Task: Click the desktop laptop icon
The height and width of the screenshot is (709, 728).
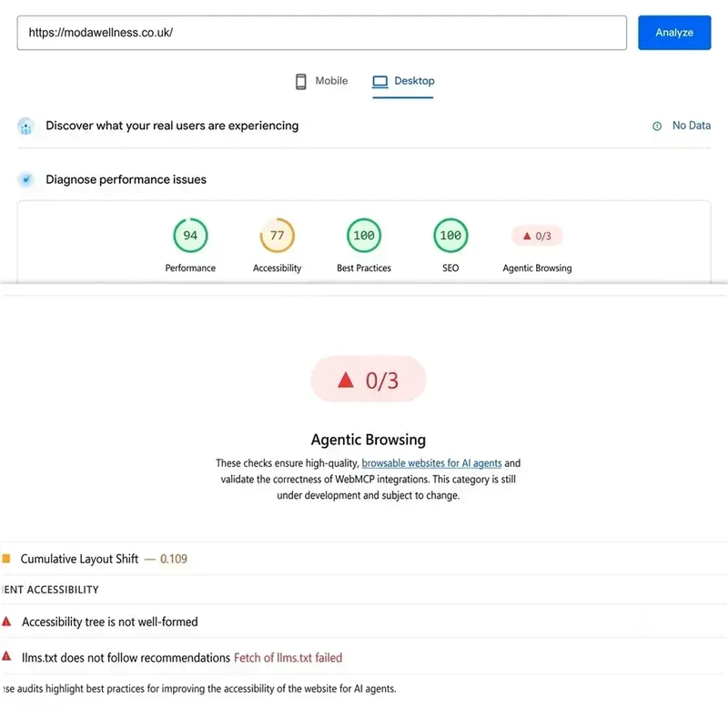Action: (x=379, y=82)
